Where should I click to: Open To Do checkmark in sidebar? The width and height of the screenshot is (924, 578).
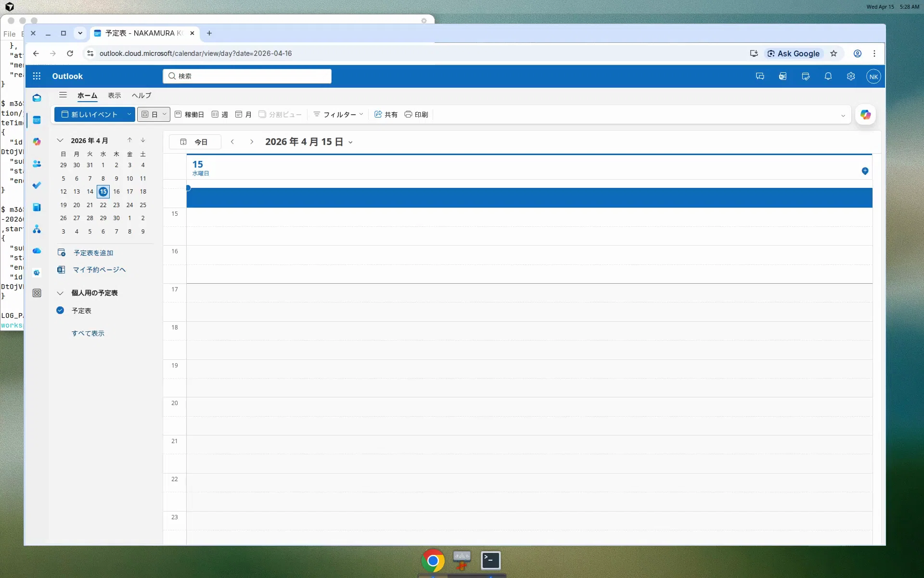(x=37, y=185)
